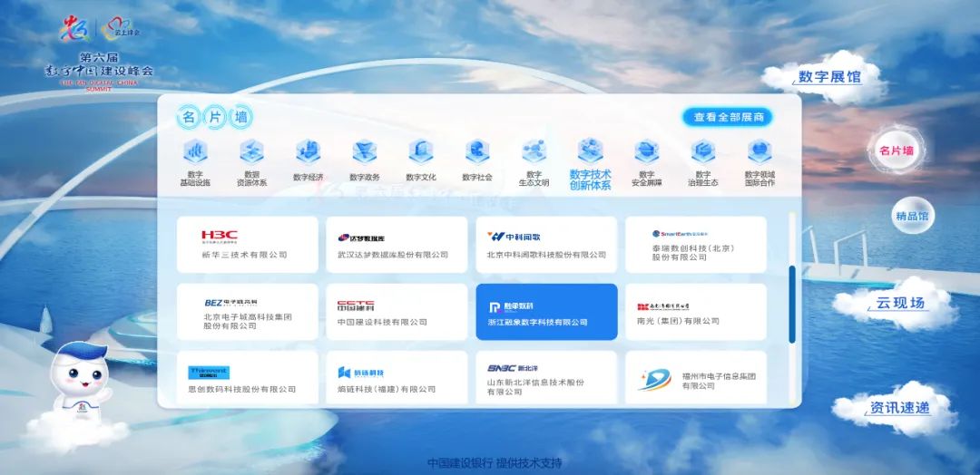Open 中国建设科技有限公司 company name
The width and height of the screenshot is (980, 475).
[382, 322]
